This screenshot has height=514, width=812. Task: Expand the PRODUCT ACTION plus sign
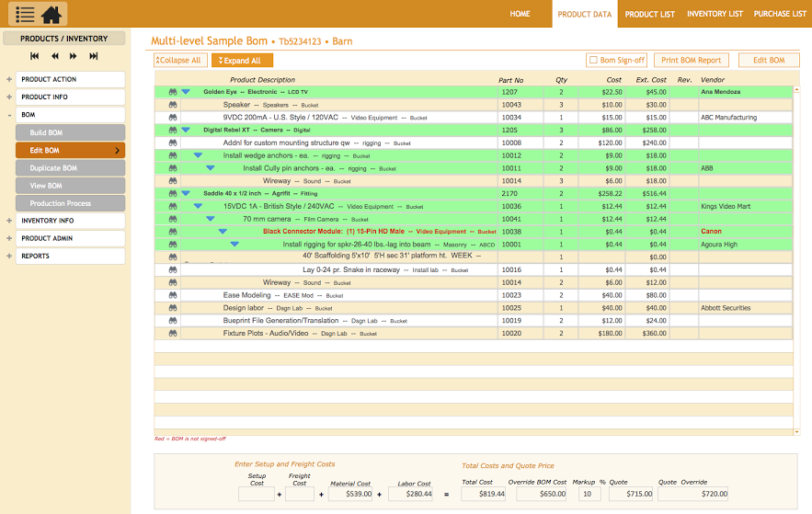coord(9,79)
